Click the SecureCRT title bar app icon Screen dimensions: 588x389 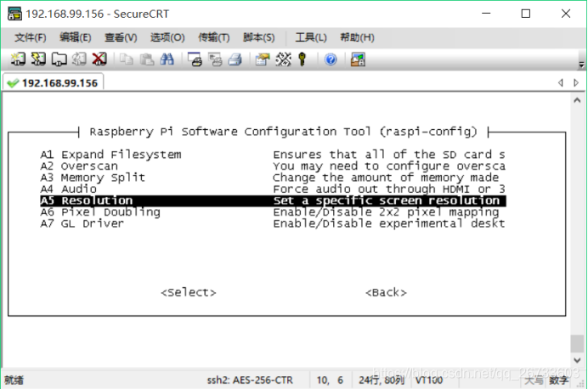[14, 14]
